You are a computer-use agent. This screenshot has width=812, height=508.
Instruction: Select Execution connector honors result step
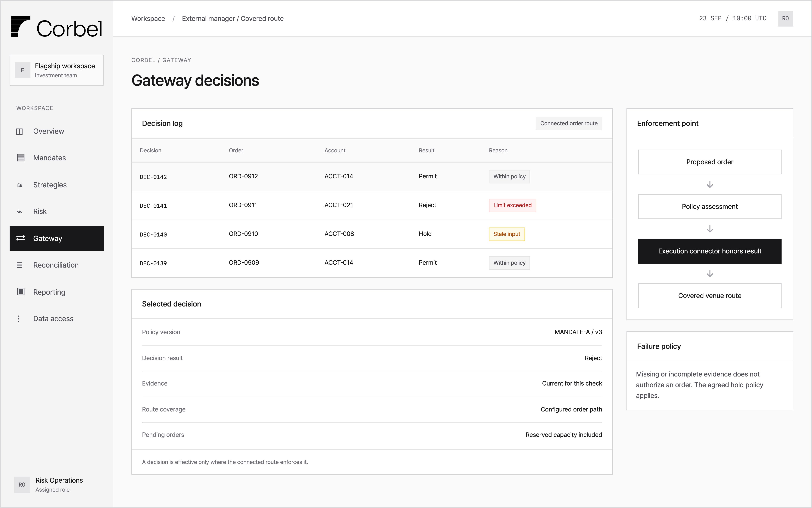710,251
